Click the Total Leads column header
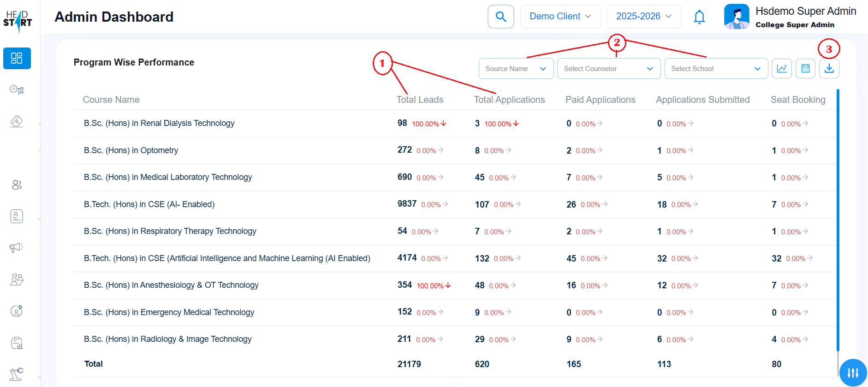The width and height of the screenshot is (868, 387). point(420,100)
